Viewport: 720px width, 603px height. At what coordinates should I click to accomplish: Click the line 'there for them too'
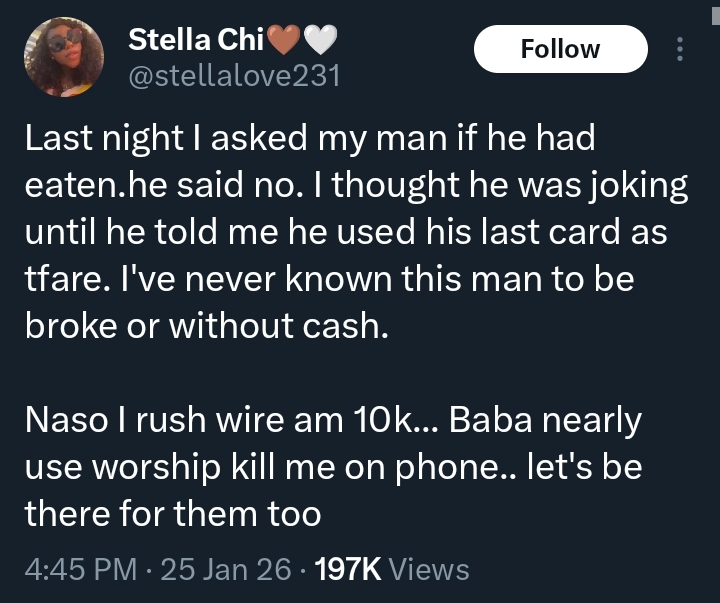(172, 512)
